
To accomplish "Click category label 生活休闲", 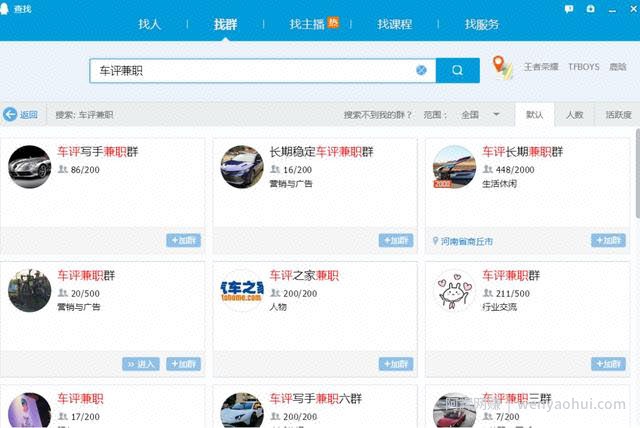I will tap(499, 184).
